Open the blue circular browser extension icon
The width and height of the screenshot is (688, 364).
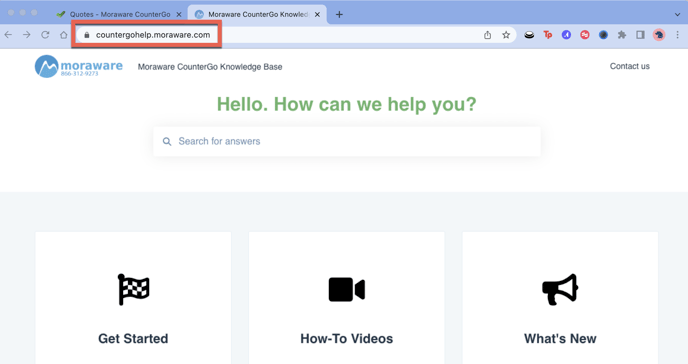(x=566, y=35)
